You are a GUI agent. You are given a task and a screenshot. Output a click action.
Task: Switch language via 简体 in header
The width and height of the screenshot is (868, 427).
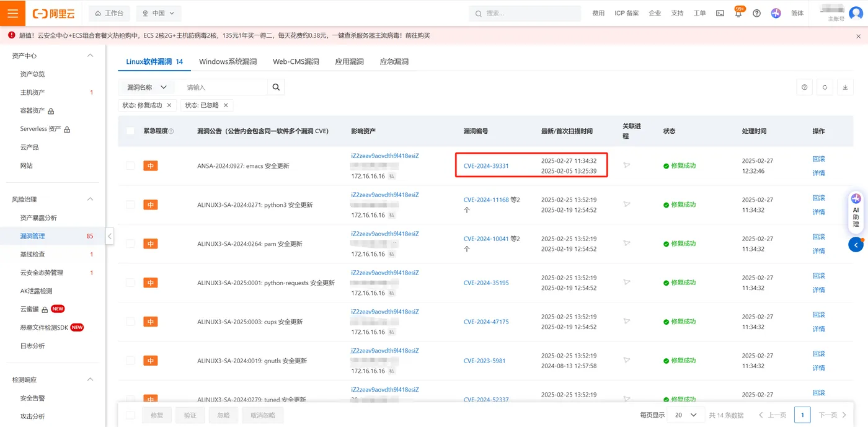(797, 13)
